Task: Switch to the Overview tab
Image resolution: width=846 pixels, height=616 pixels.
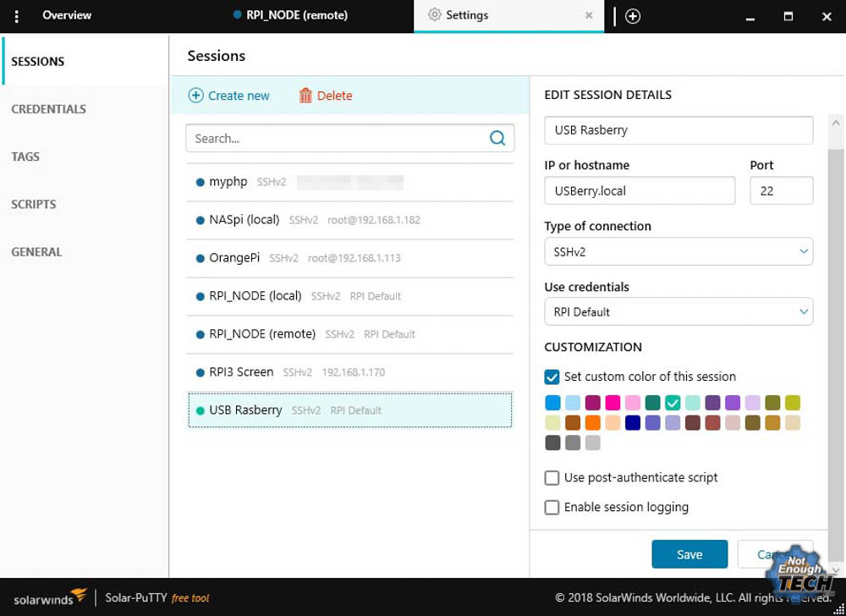Action: coord(67,15)
